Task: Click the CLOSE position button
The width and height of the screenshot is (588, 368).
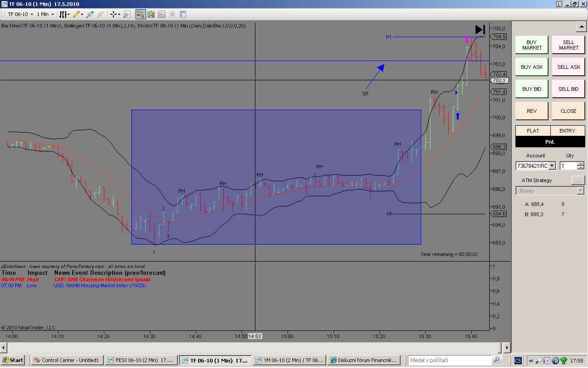Action: 569,111
